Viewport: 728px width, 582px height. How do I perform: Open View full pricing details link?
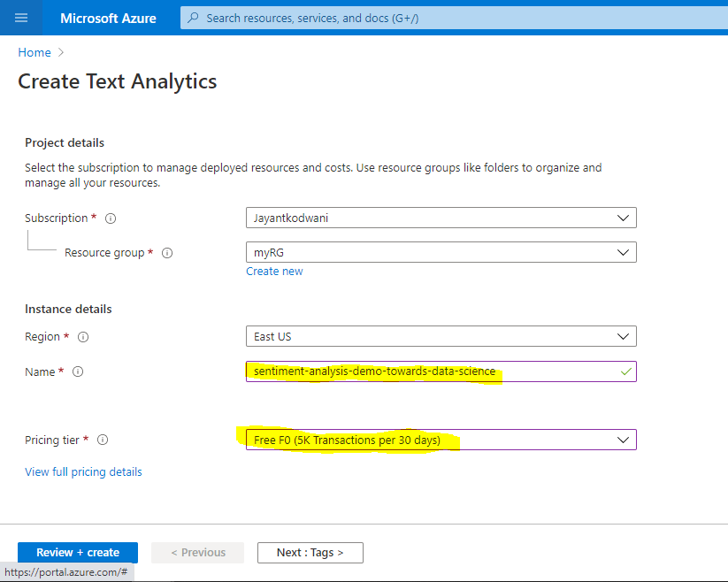83,471
